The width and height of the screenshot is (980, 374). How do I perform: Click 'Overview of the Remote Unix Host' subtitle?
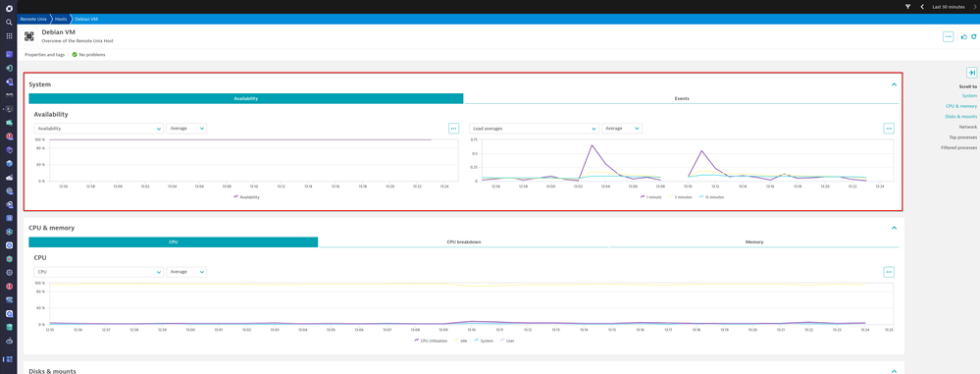[77, 40]
